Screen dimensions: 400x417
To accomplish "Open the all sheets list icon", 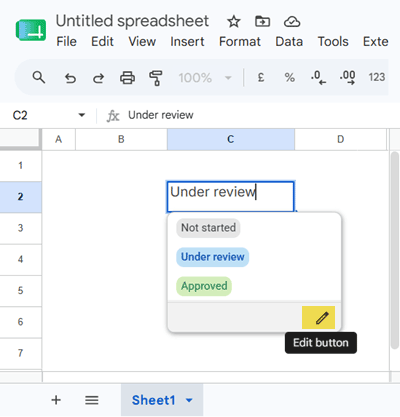I will tap(91, 400).
